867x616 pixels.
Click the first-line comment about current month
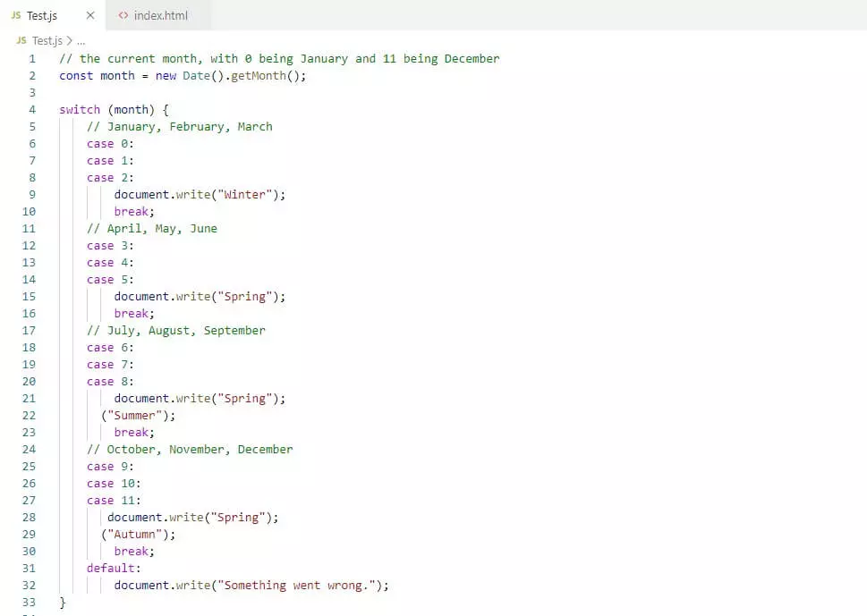pyautogui.click(x=279, y=58)
